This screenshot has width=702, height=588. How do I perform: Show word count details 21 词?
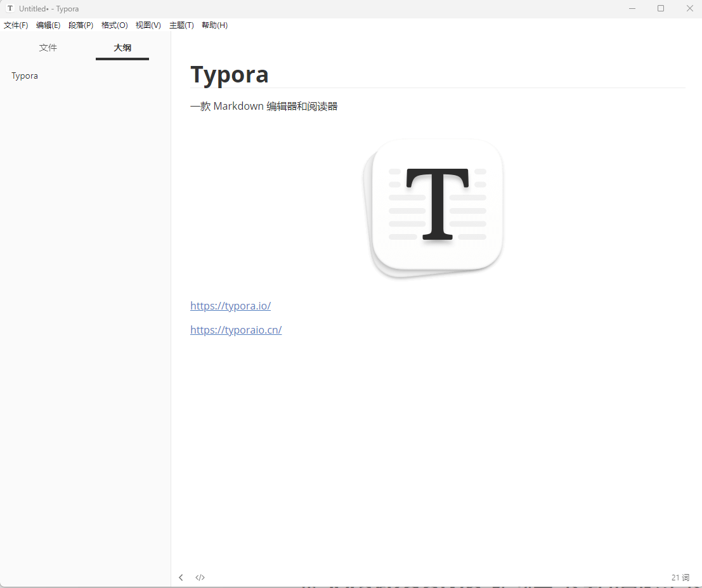[x=680, y=577]
